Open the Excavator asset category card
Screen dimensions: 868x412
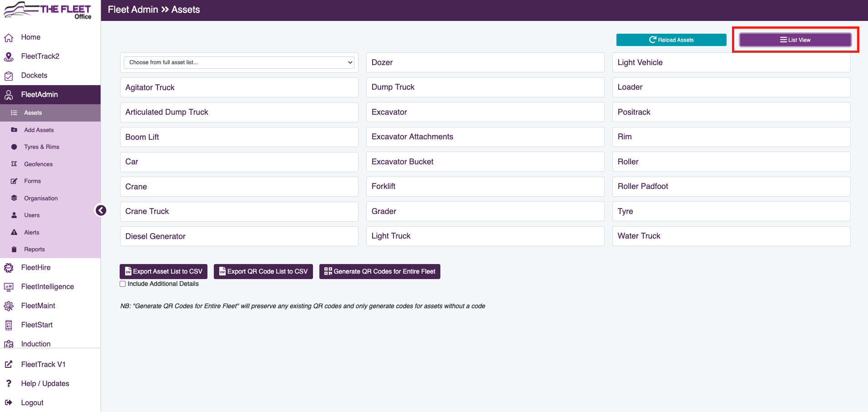485,112
